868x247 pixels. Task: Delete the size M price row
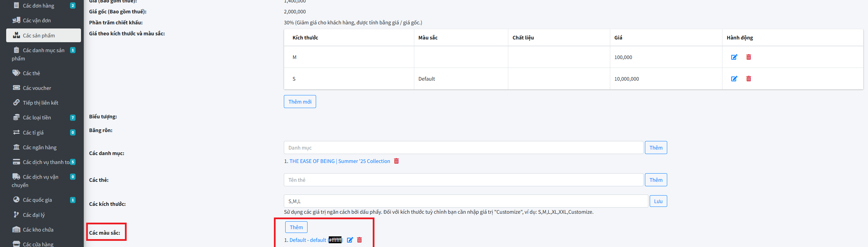click(749, 57)
